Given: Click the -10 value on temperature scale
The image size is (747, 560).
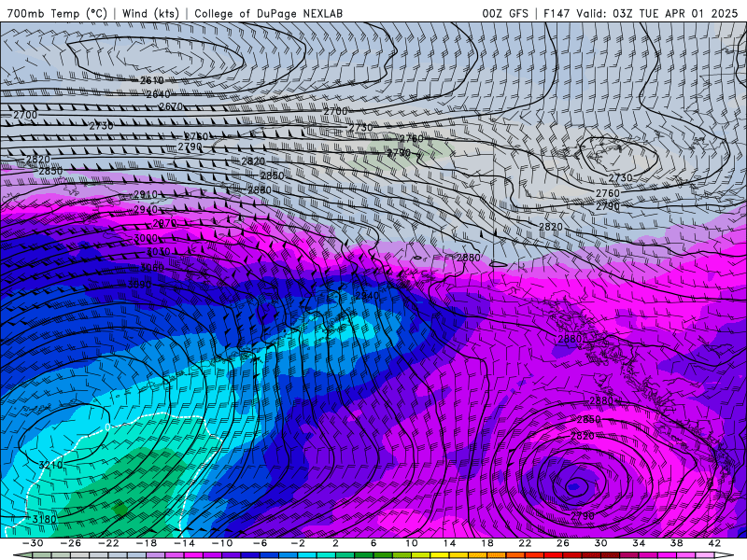Looking at the screenshot, I should point(222,543).
